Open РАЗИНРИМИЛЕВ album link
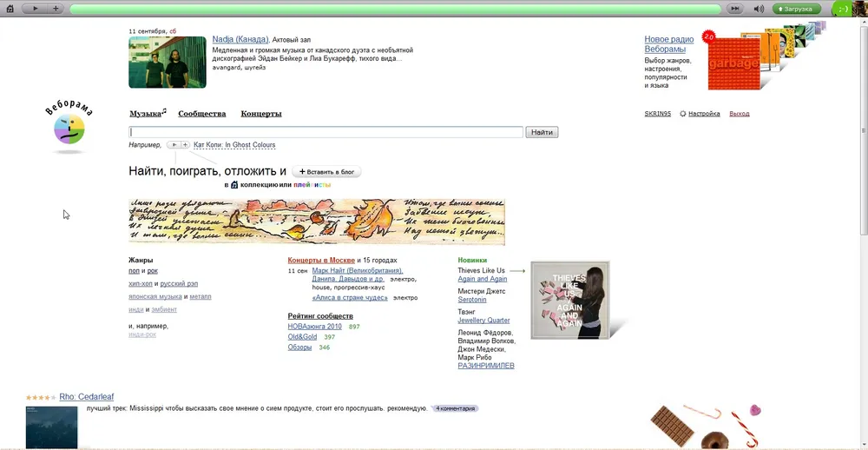Viewport: 868px width, 450px height. [486, 366]
